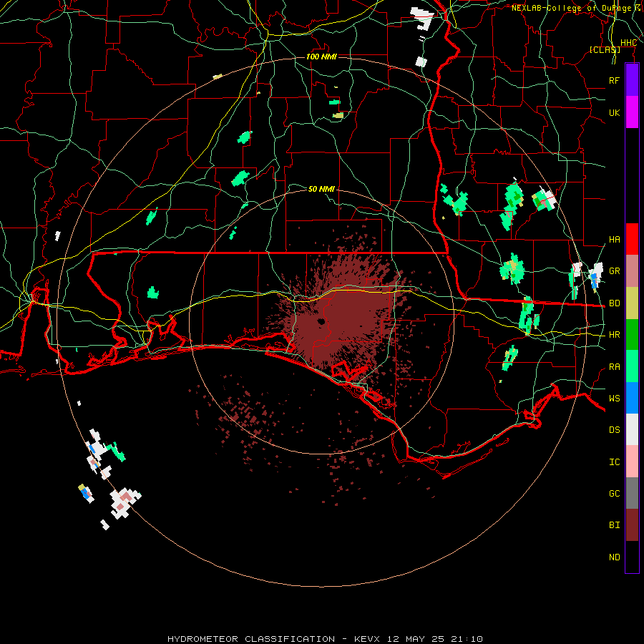
Task: Click the 'WS' legend label
Action: [x=614, y=398]
